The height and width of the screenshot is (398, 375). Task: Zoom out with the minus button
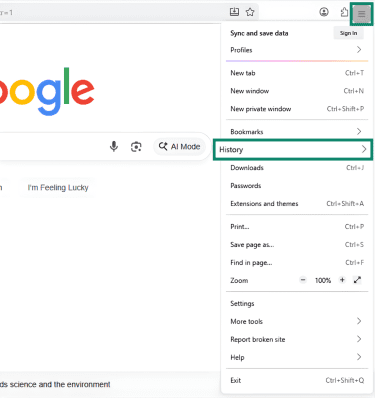[x=303, y=280]
